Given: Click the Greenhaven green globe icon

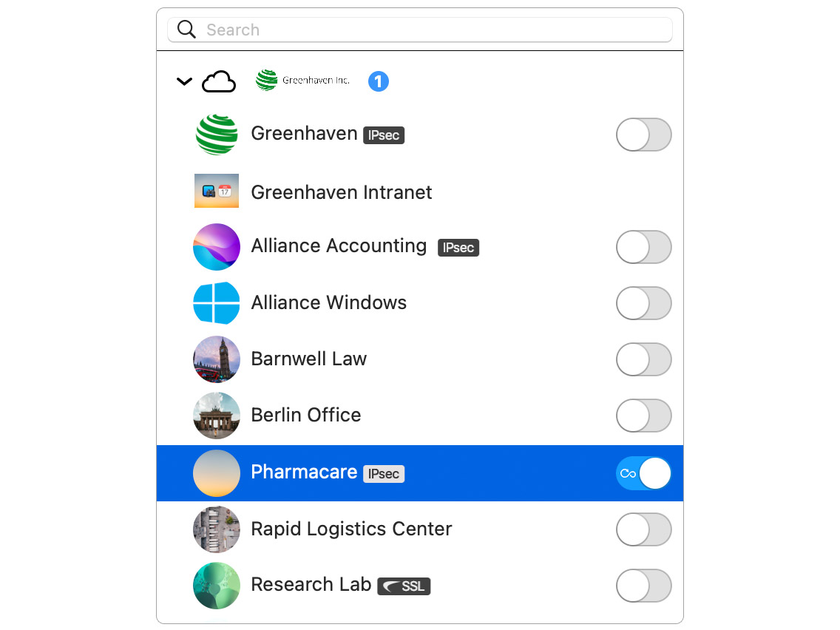Looking at the screenshot, I should tap(217, 135).
